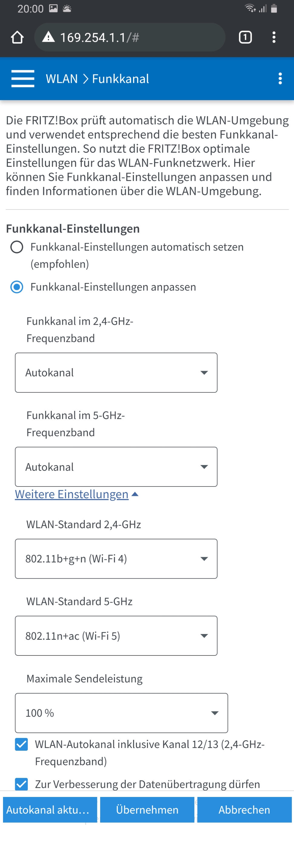This screenshot has height=868, width=294.
Task: Tap the browser address bar URL
Action: point(100,37)
